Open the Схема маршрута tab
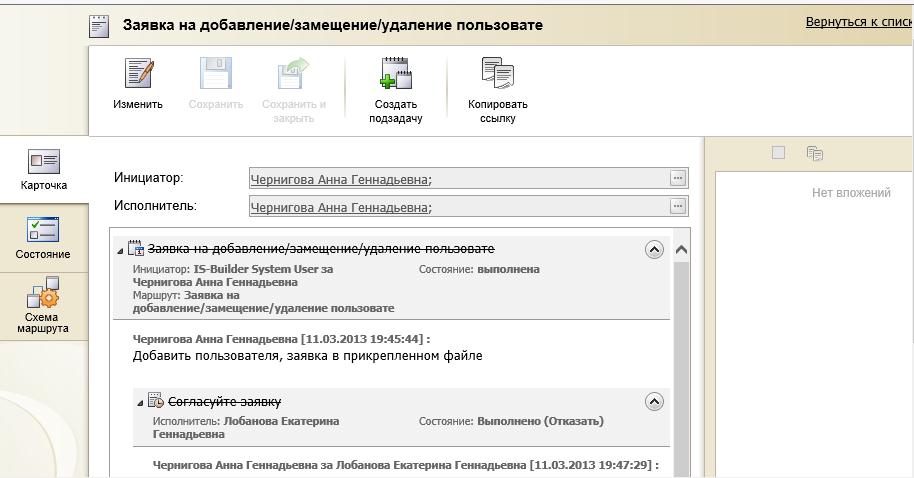 (43, 305)
